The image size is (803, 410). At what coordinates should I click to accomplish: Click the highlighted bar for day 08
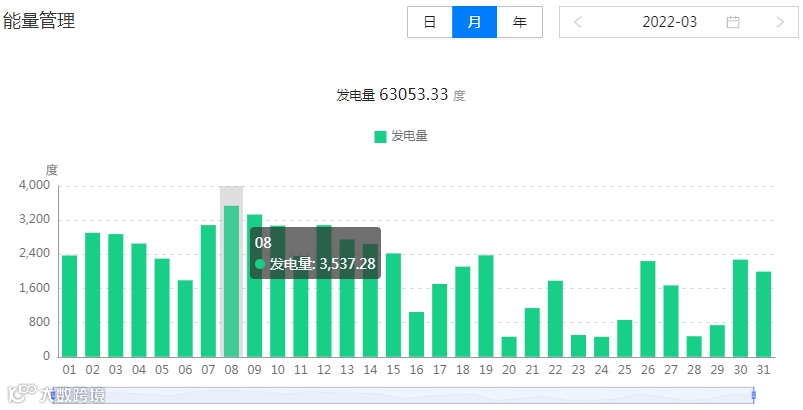231,282
